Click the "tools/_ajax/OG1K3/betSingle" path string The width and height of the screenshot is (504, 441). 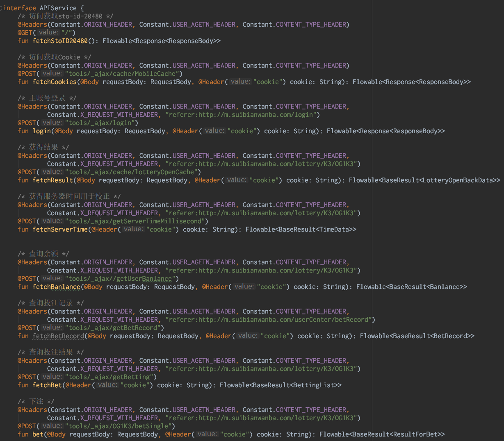click(x=120, y=426)
